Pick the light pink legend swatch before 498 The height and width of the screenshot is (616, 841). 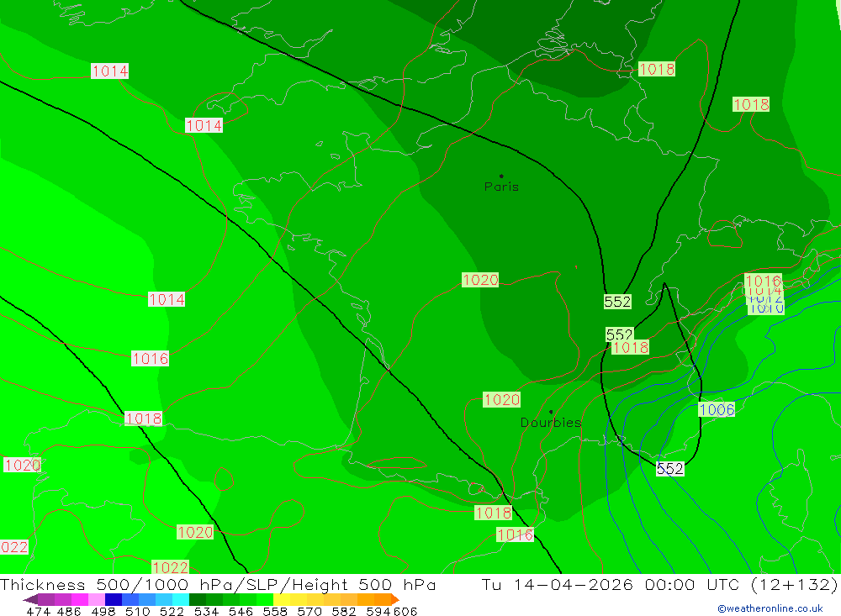(97, 599)
